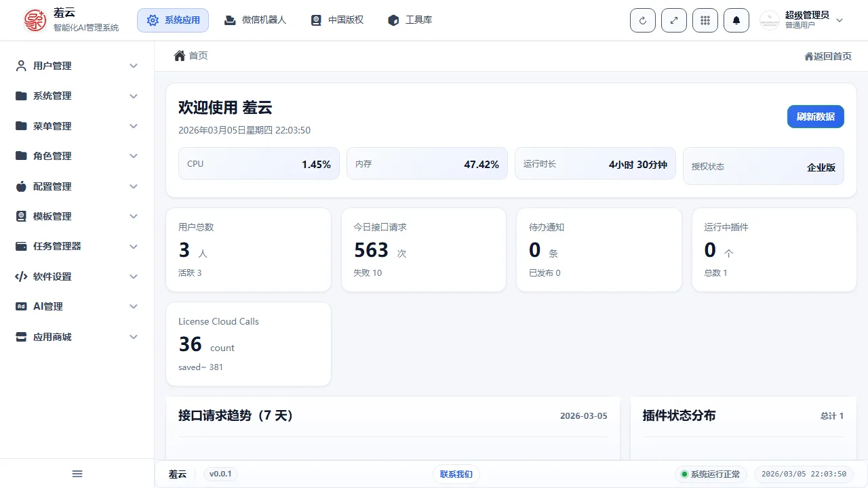The height and width of the screenshot is (488, 868).
Task: Expand the 用户管理 sidebar menu
Action: click(x=77, y=66)
